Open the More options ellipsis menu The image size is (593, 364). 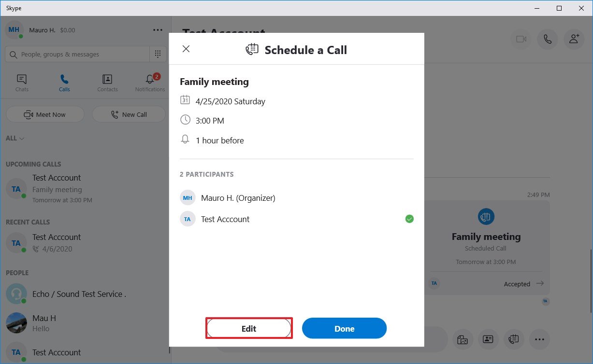[158, 30]
